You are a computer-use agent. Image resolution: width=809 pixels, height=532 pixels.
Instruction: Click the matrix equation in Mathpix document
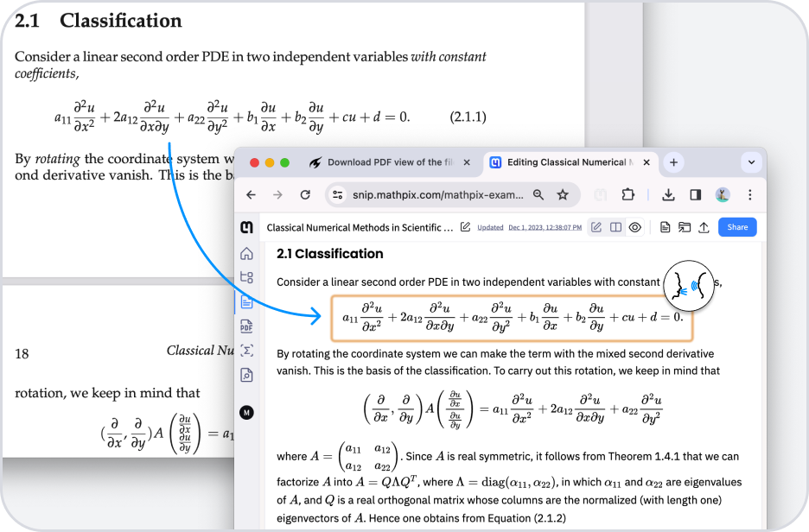coord(513,410)
